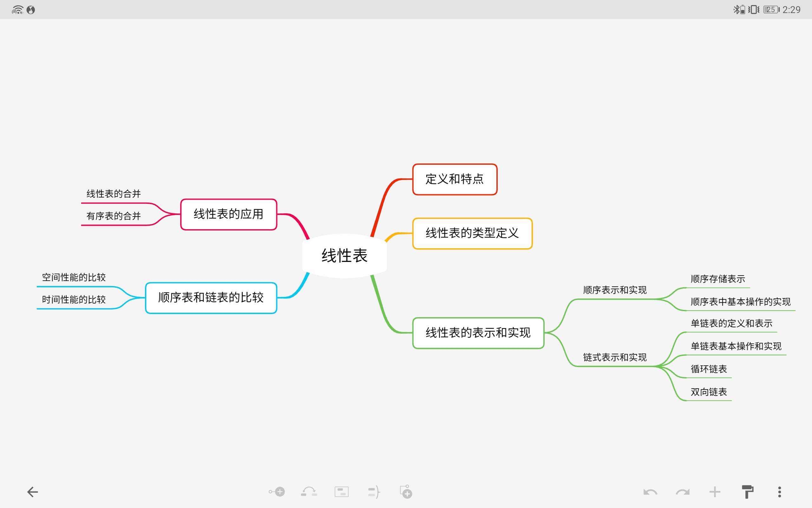Click the plus icon to insert
Viewport: 812px width, 508px height.
715,492
